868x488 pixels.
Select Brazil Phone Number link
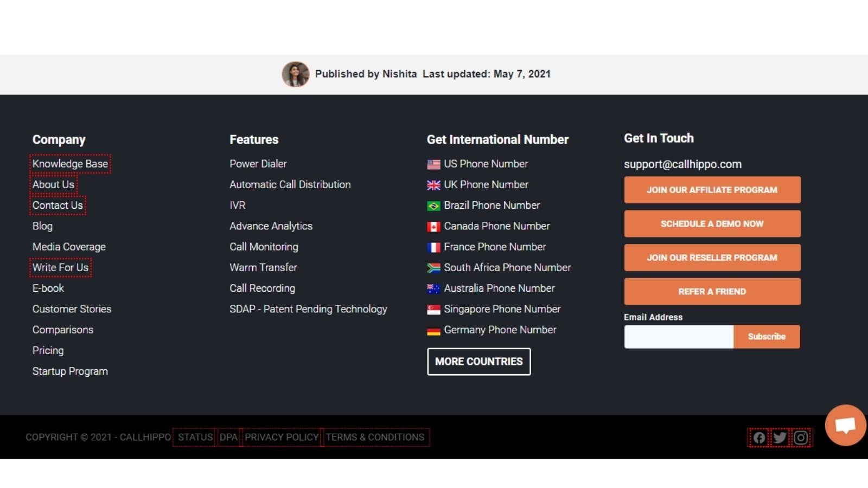(x=492, y=206)
